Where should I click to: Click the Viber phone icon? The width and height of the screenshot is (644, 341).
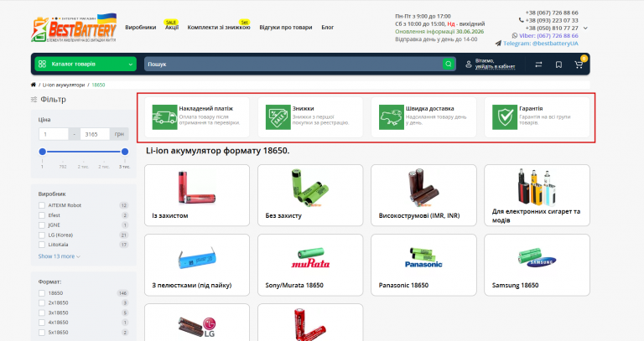[515, 36]
